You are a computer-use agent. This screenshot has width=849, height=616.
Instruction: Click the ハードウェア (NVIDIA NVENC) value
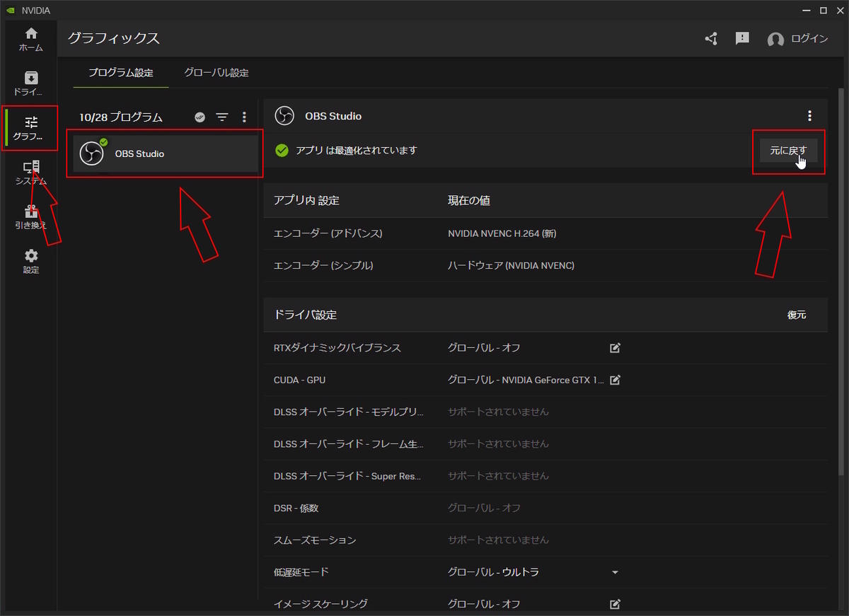(x=511, y=265)
